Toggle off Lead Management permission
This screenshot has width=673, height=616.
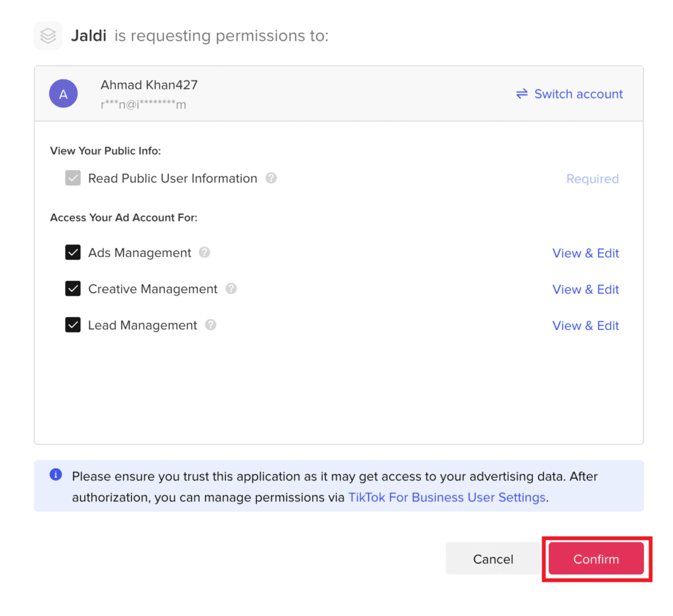73,325
